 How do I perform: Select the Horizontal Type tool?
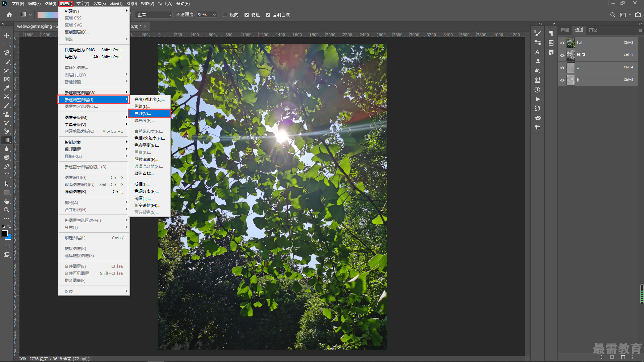click(x=7, y=175)
